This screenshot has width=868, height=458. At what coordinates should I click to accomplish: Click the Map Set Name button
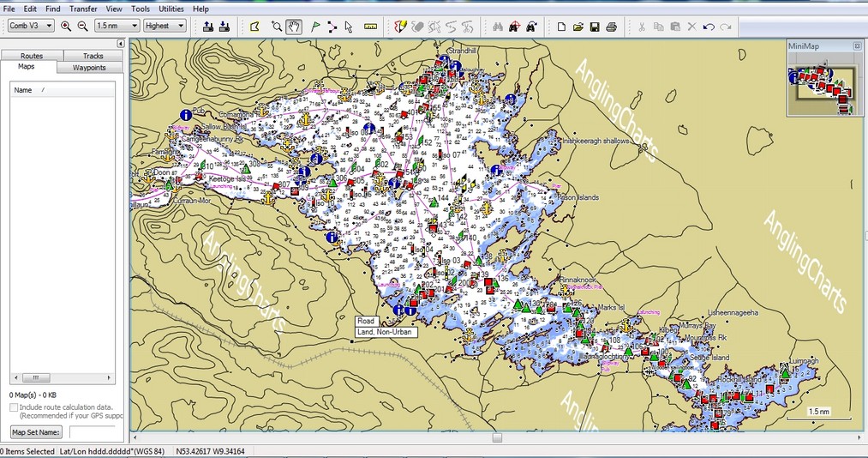(x=36, y=432)
